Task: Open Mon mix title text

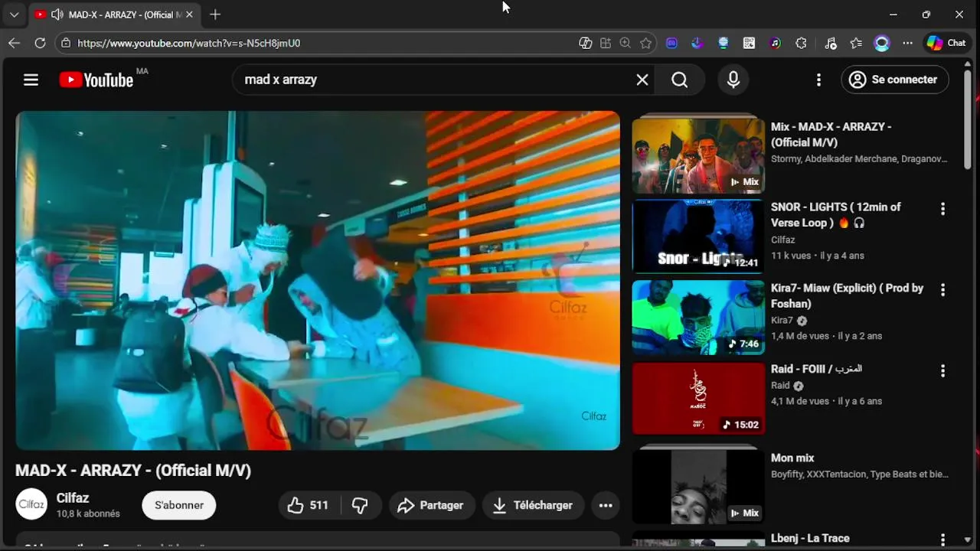Action: 792,458
